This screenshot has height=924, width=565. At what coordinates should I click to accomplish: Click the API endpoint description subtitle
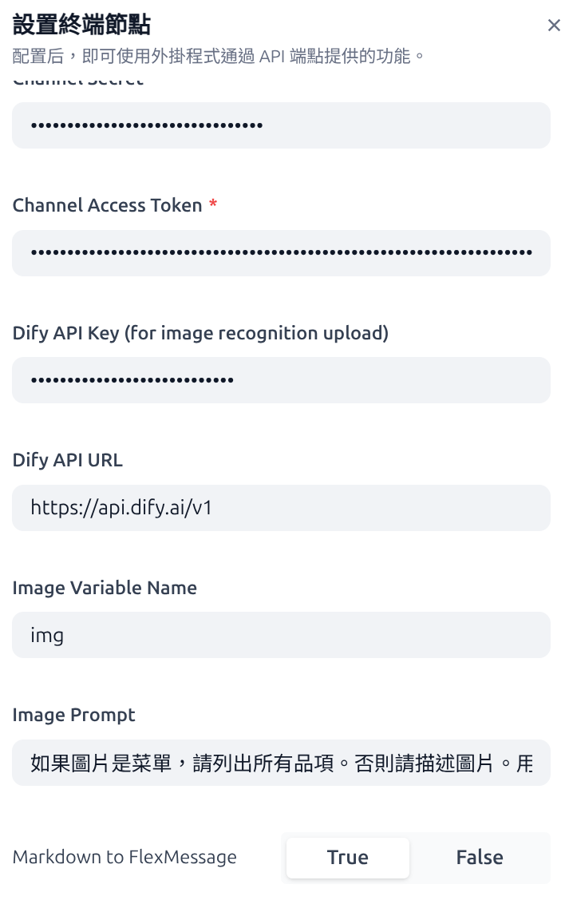click(x=218, y=56)
